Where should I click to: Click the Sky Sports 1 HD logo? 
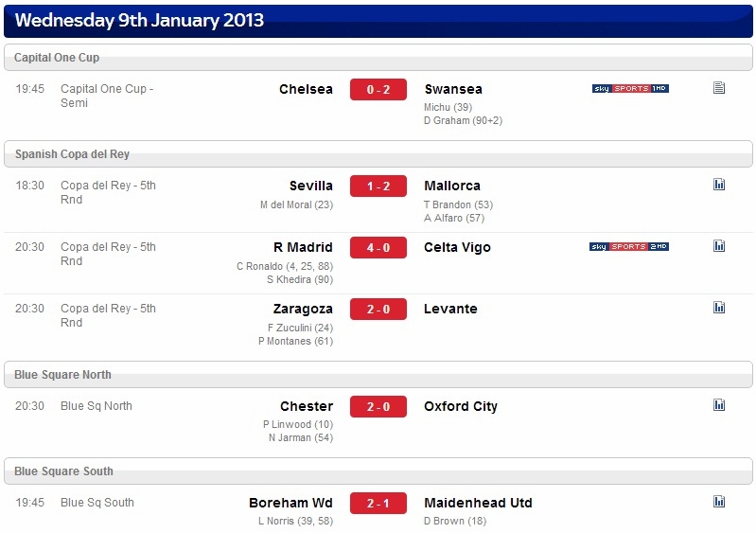(630, 88)
